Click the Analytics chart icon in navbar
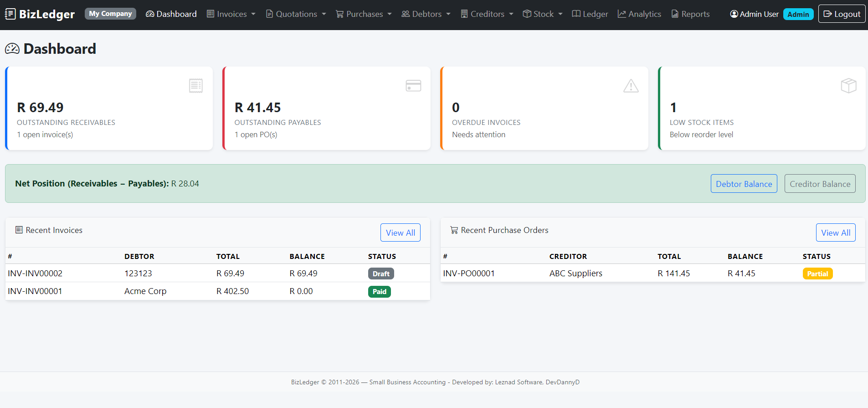Screen dimensions: 868x408 tap(622, 14)
